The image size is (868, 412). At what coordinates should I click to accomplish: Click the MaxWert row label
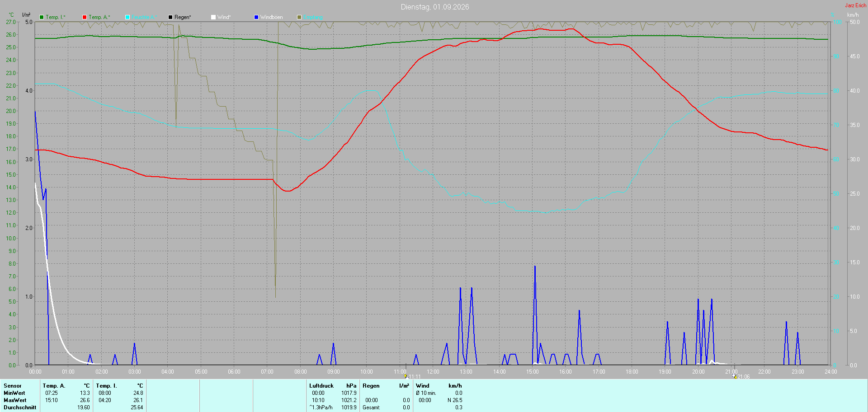[15, 400]
